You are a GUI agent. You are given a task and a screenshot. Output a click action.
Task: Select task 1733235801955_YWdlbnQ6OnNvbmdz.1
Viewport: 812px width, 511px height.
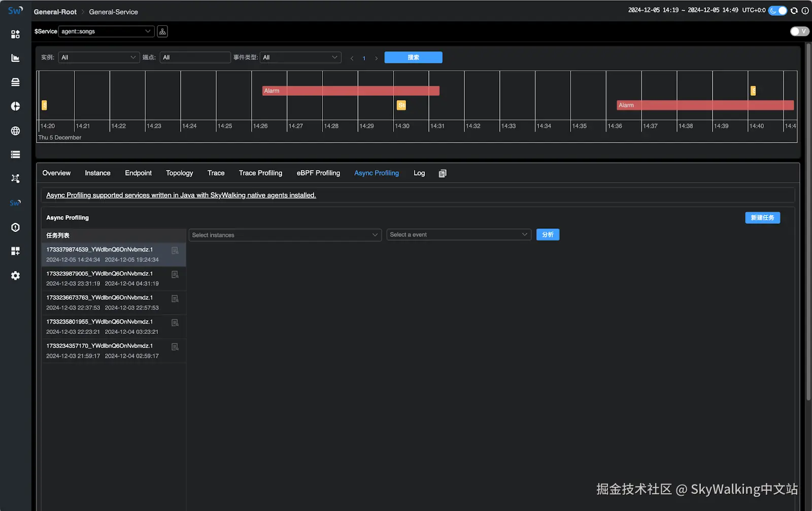pos(114,327)
